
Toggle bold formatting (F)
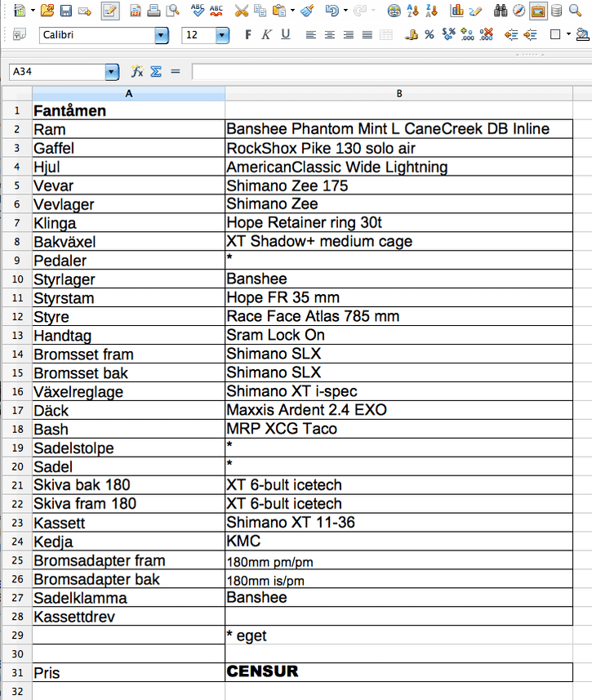pyautogui.click(x=247, y=34)
